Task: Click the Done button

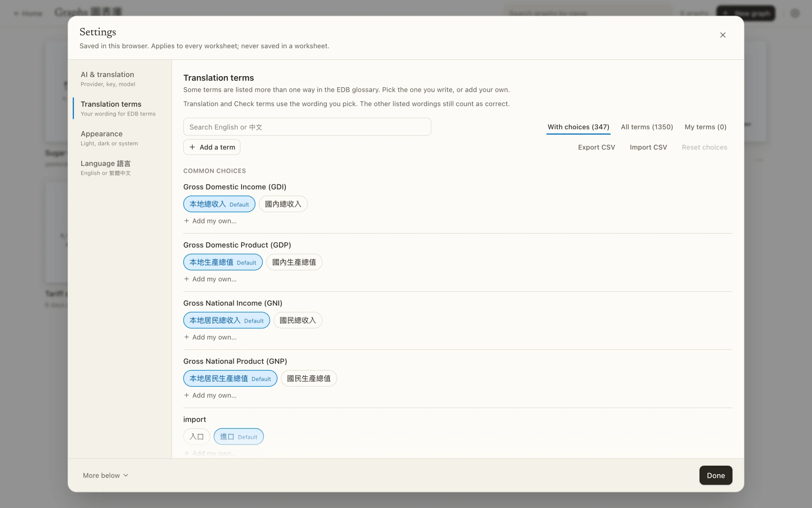Action: point(716,475)
